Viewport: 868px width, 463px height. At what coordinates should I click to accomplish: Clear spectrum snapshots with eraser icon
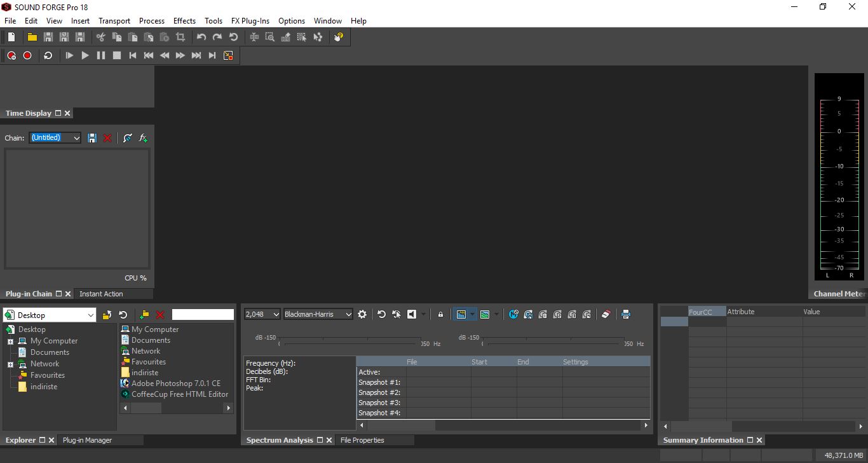click(x=606, y=314)
